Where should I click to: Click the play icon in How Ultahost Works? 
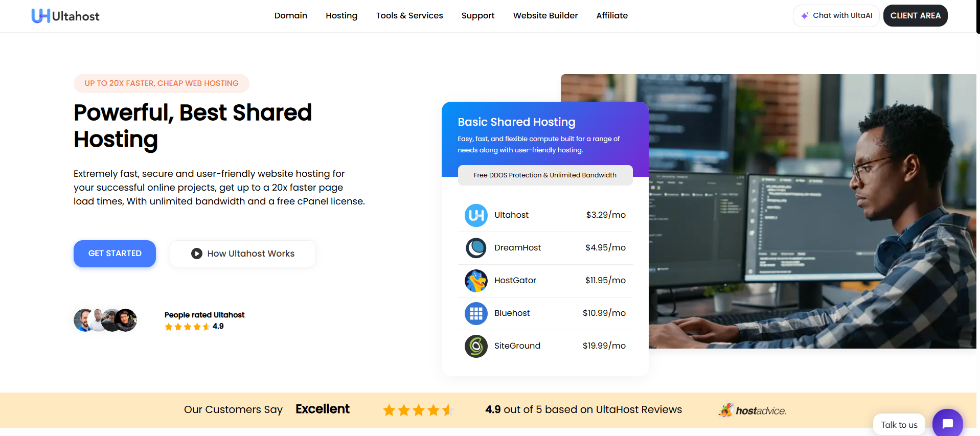pos(197,254)
